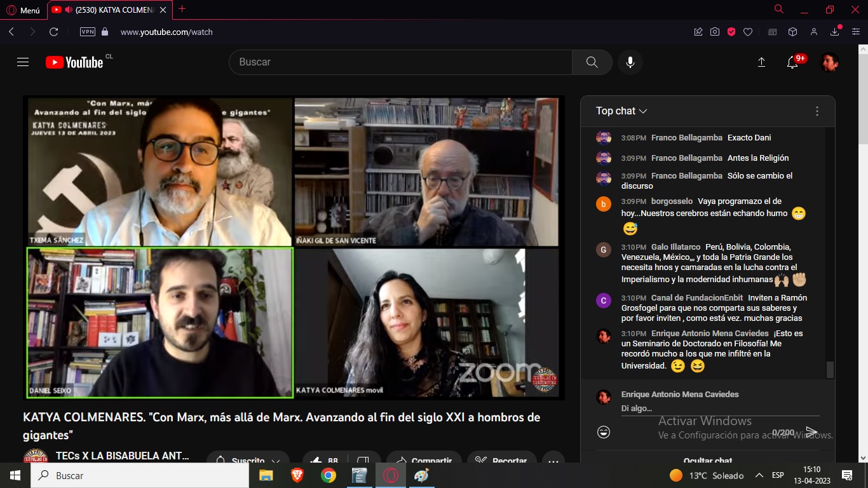
Task: Open the Windows notification center icon
Action: (x=847, y=475)
